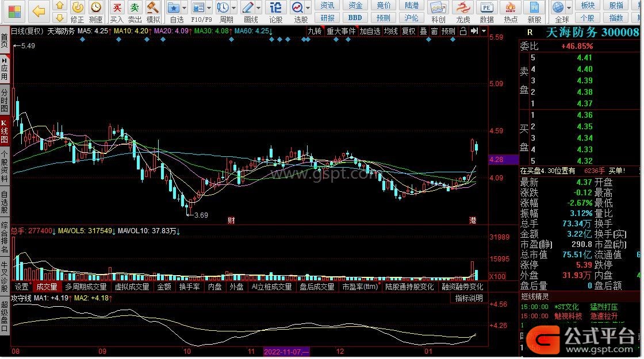Viewport: 644px width, 359px height.
Task: Expand the 自选 dropdown arrow
Action: point(184,8)
